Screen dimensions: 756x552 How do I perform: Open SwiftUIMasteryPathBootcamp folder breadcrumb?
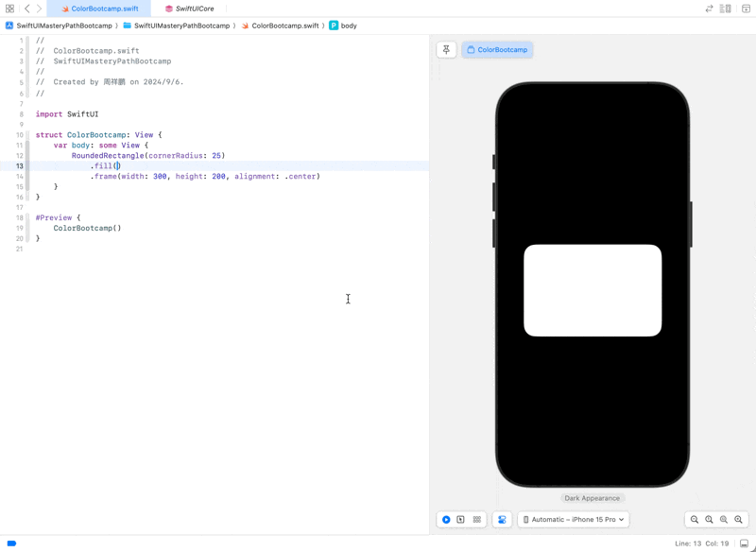[x=177, y=26]
